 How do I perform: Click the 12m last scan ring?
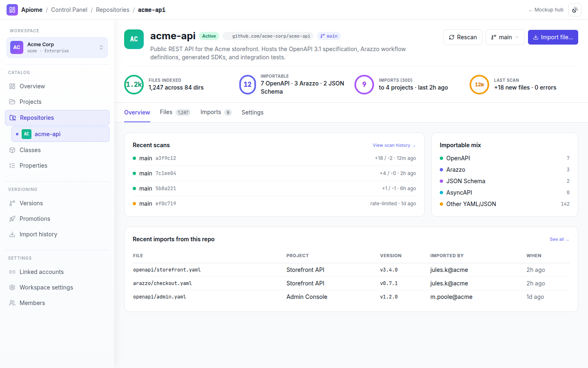click(479, 85)
